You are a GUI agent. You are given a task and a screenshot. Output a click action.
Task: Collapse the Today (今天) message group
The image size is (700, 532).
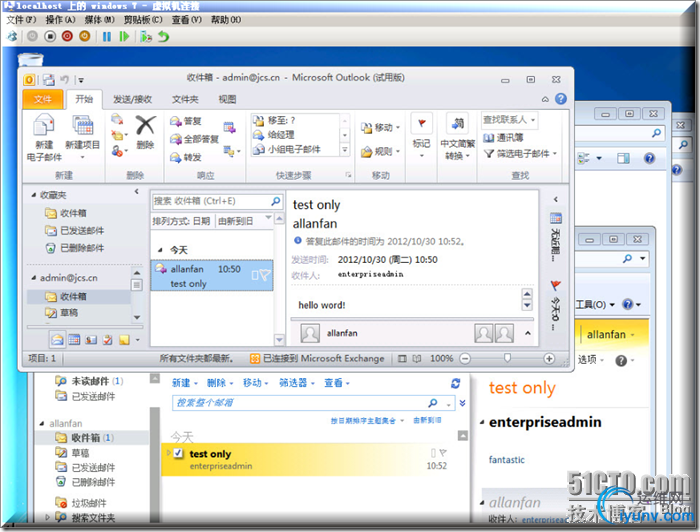(x=160, y=250)
